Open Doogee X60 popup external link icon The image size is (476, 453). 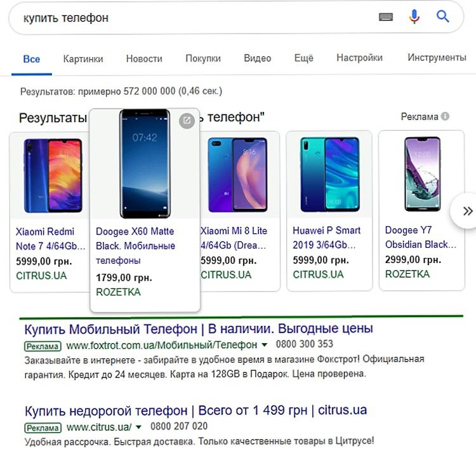[x=187, y=121]
